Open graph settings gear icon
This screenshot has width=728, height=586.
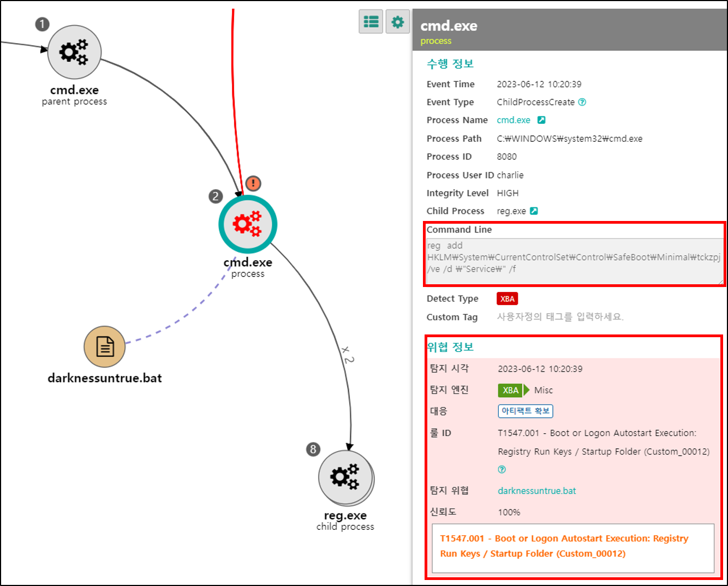coord(398,22)
